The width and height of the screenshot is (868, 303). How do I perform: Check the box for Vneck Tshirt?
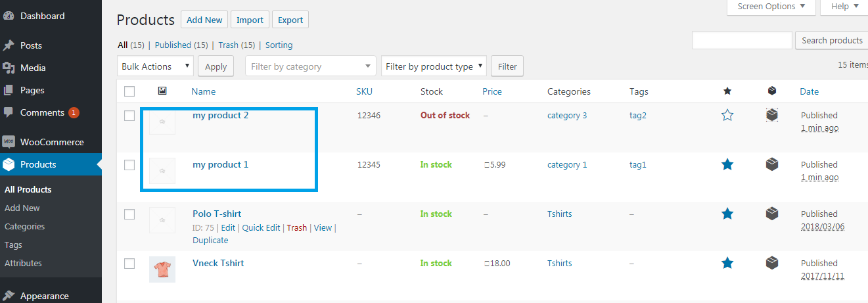[x=129, y=264]
